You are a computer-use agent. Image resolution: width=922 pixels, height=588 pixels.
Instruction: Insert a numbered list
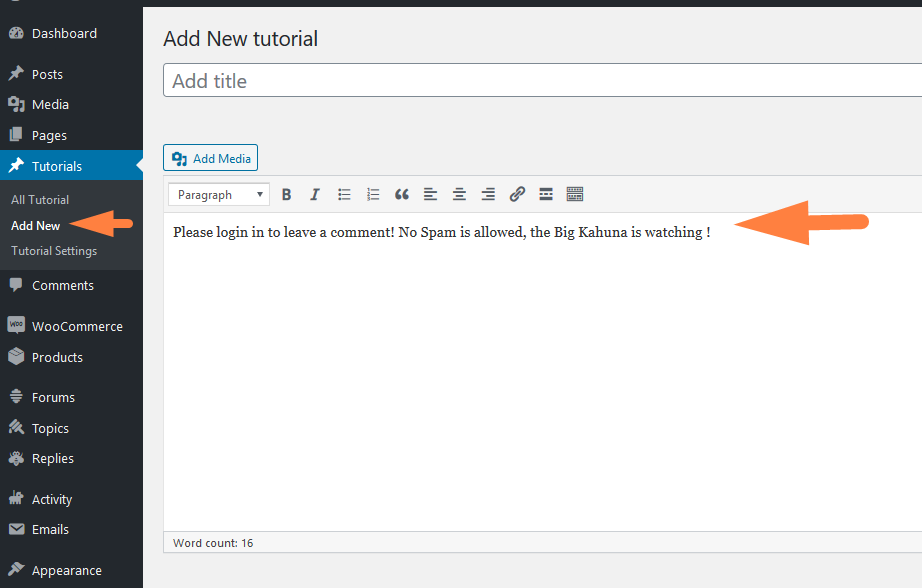coord(373,195)
